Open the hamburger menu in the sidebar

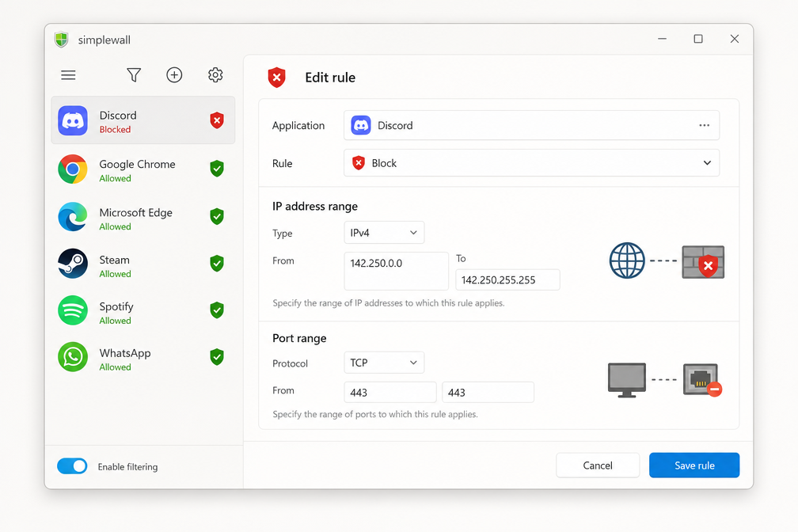click(x=68, y=75)
